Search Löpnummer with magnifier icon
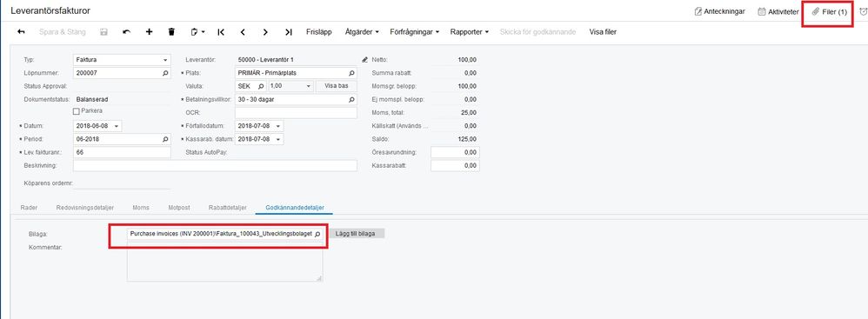The image size is (868, 319). coord(165,73)
